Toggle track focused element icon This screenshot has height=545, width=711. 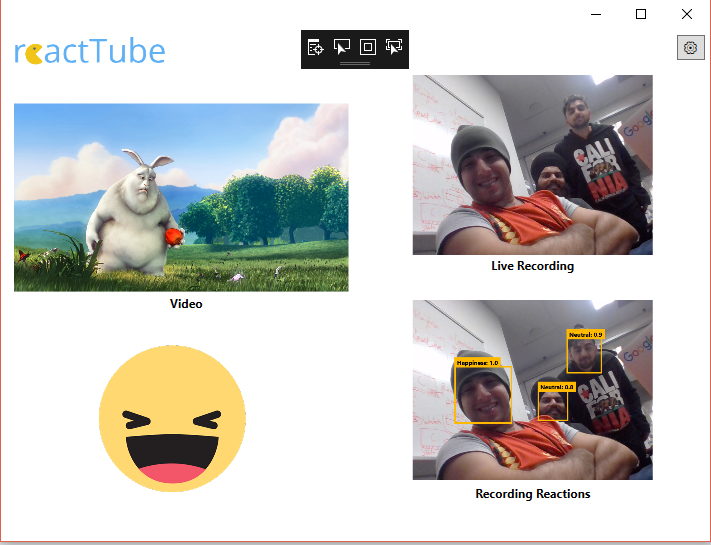[x=394, y=47]
